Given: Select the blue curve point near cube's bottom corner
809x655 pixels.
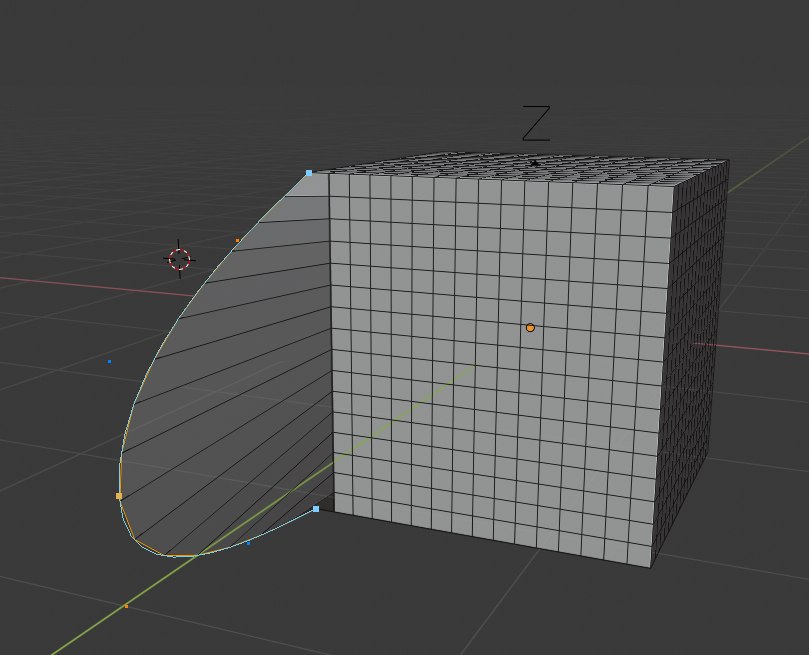Looking at the screenshot, I should pos(316,509).
